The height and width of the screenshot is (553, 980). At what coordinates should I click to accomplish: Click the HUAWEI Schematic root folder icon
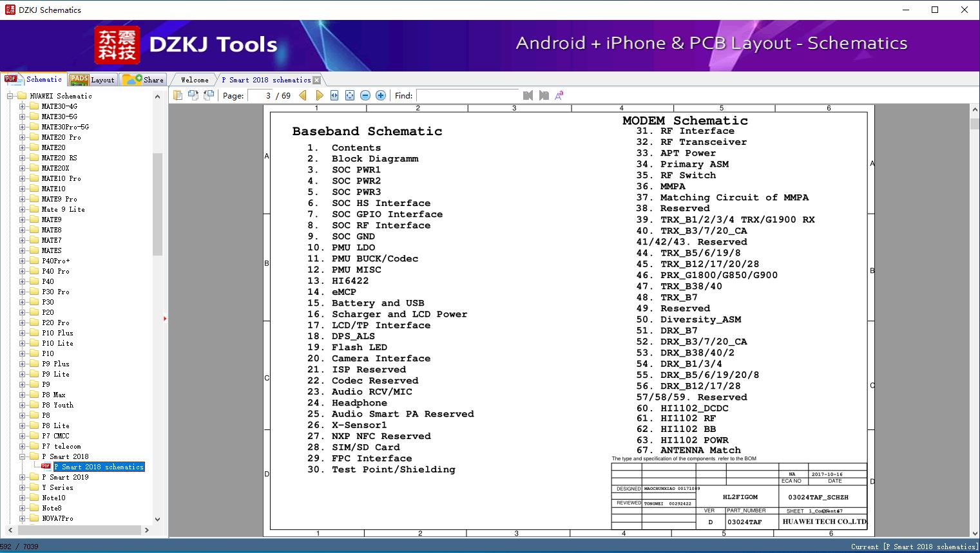click(22, 96)
